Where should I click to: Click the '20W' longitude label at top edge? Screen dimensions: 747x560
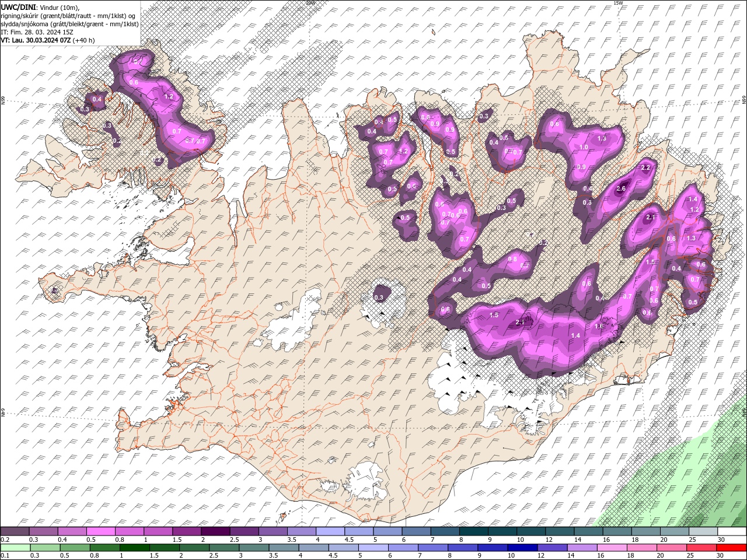coord(310,3)
